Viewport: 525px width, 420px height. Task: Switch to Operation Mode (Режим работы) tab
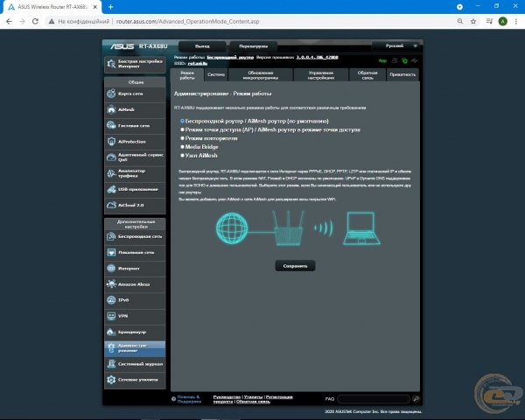[187, 75]
